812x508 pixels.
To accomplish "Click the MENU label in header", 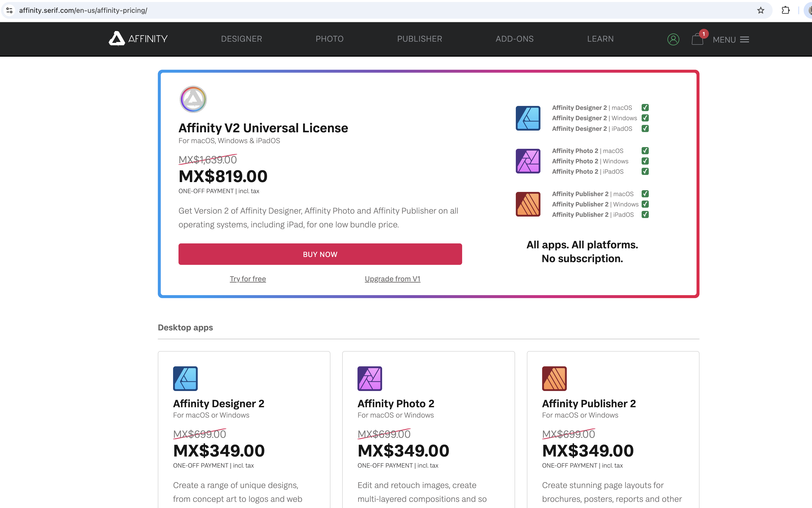I will pos(724,40).
